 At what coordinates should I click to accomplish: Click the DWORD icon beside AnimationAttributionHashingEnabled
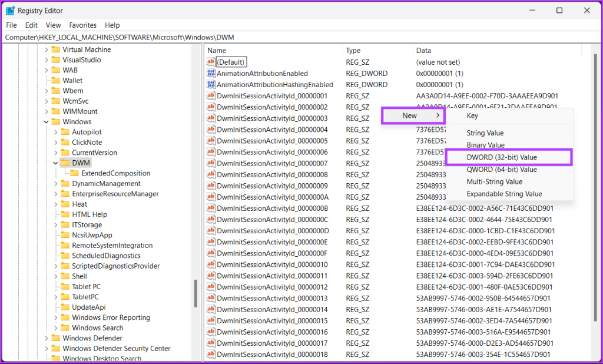(x=211, y=85)
